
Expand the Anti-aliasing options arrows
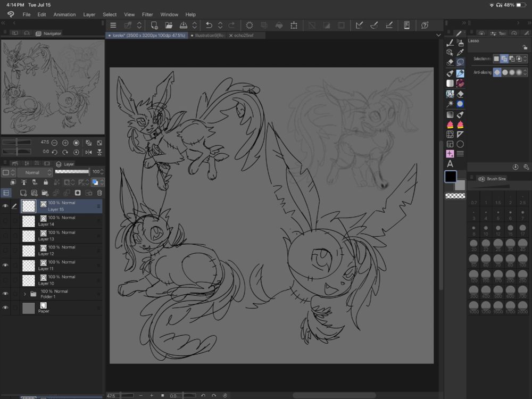(x=525, y=72)
